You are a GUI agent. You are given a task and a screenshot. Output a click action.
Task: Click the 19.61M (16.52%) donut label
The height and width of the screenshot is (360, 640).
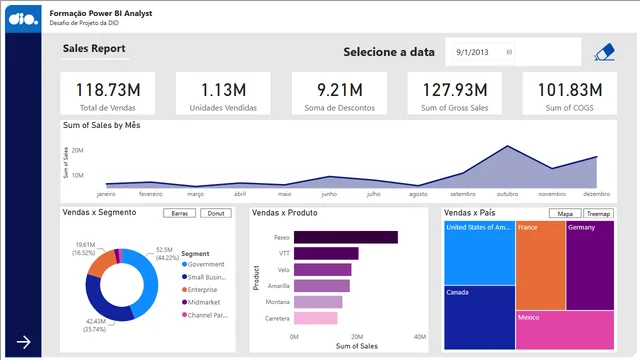pos(84,249)
